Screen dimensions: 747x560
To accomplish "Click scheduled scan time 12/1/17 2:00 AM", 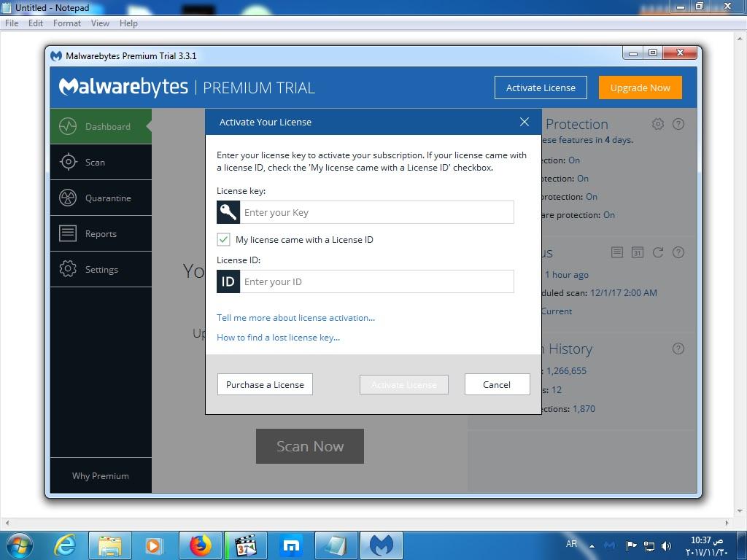I will coord(624,293).
